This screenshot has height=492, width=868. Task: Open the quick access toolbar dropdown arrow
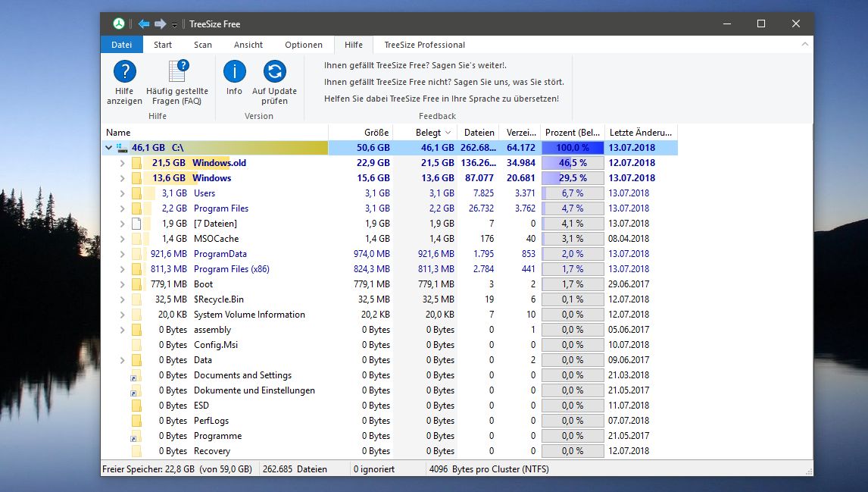pos(174,24)
